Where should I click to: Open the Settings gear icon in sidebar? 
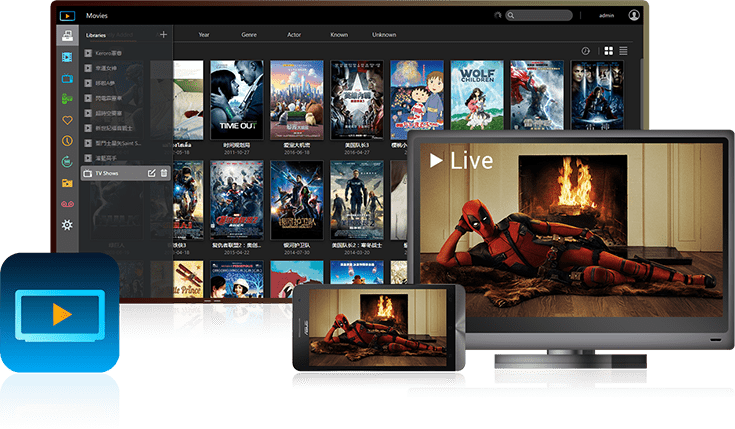[67, 225]
